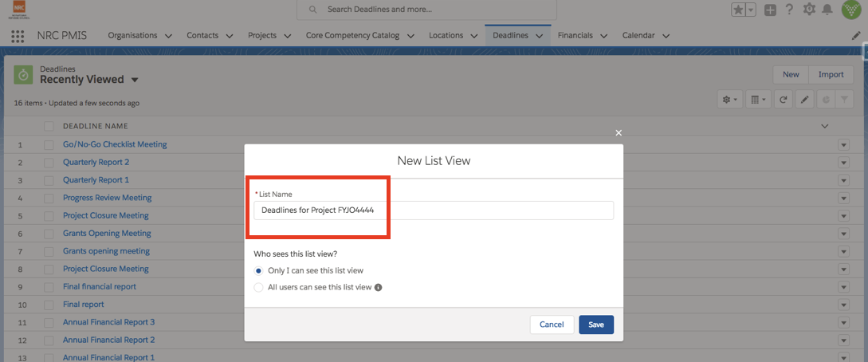Open the App Launcher grid icon

pos(18,36)
